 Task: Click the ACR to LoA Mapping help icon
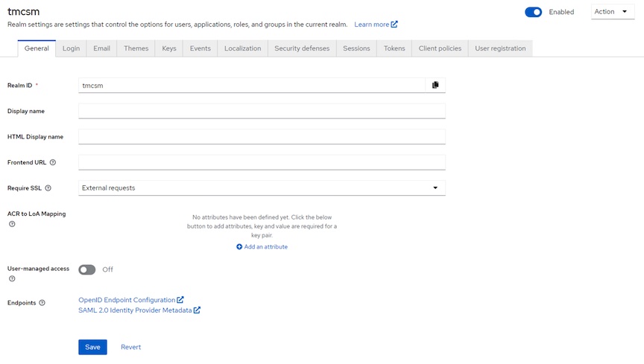12,224
